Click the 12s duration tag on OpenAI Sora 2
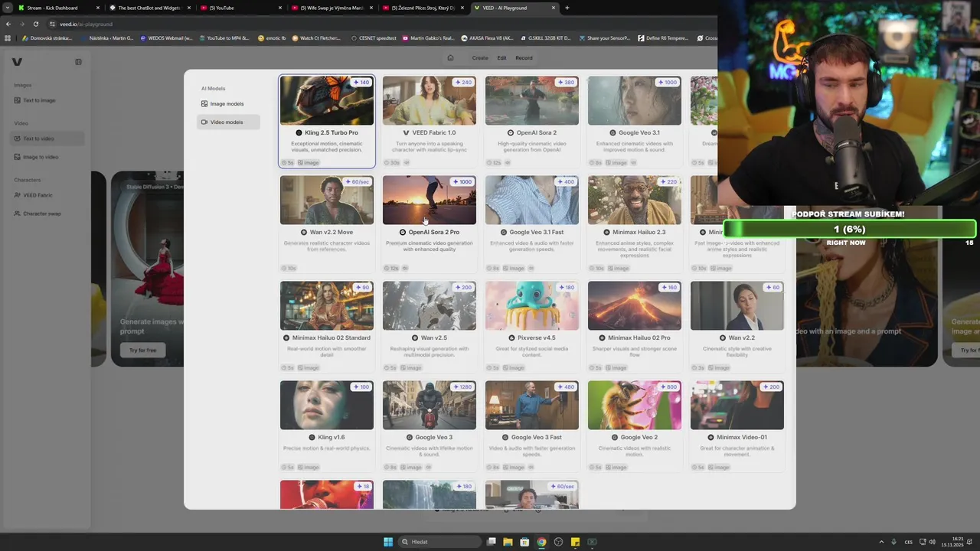 click(x=496, y=163)
